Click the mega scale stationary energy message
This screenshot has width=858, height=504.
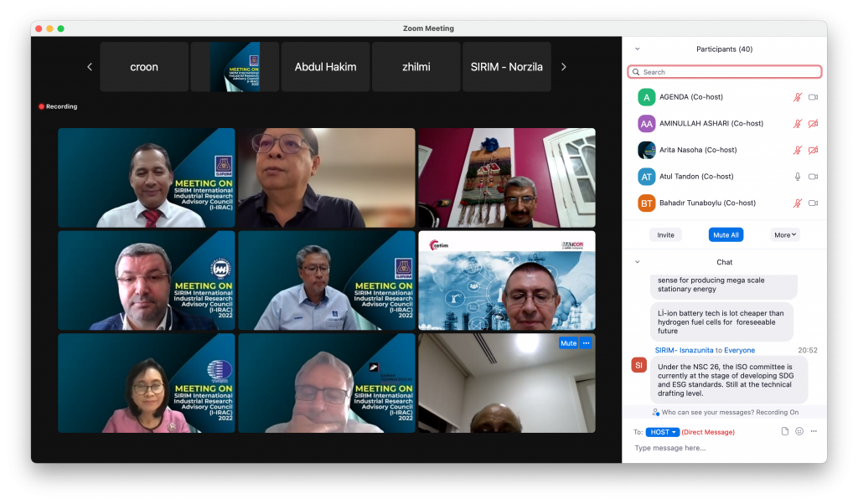click(723, 285)
